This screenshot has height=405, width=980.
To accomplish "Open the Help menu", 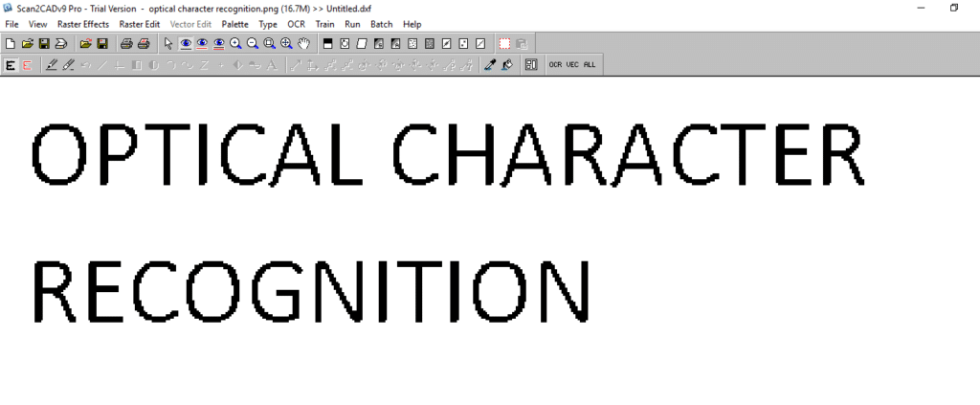I will pos(412,24).
